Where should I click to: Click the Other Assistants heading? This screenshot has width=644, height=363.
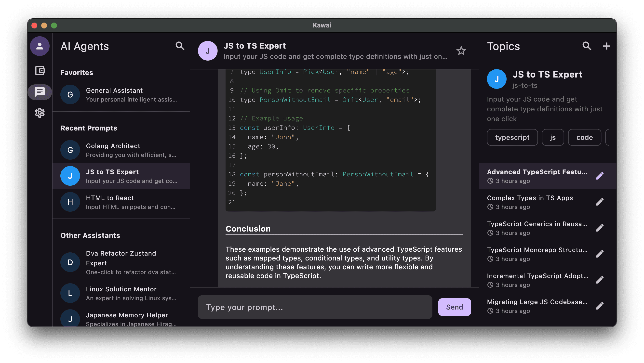(90, 236)
